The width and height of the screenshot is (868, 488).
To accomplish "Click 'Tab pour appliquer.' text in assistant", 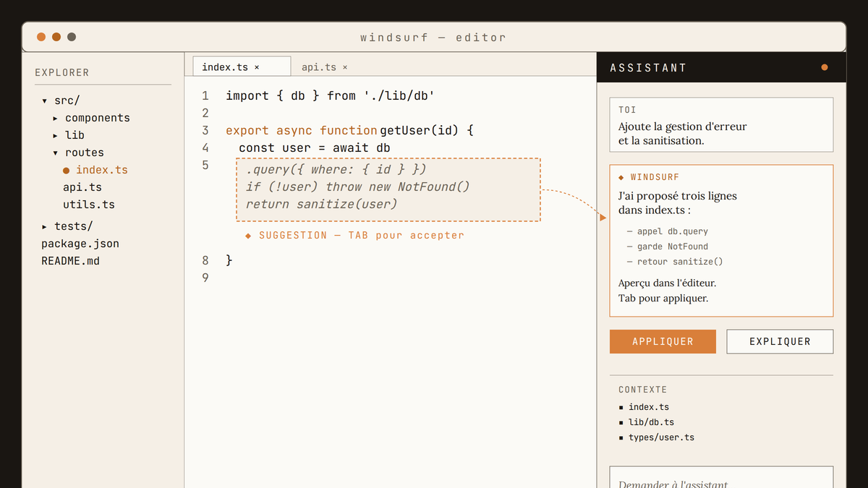I will click(663, 298).
